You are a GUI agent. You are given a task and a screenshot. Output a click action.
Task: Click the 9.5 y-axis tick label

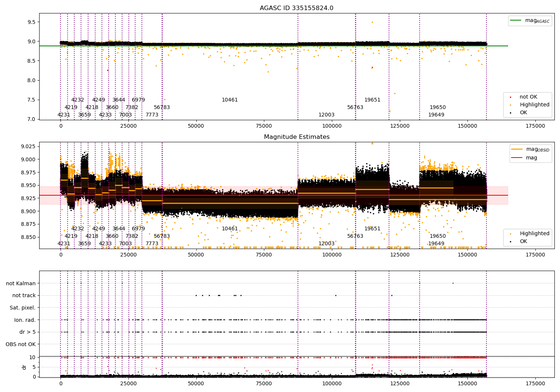pyautogui.click(x=31, y=22)
